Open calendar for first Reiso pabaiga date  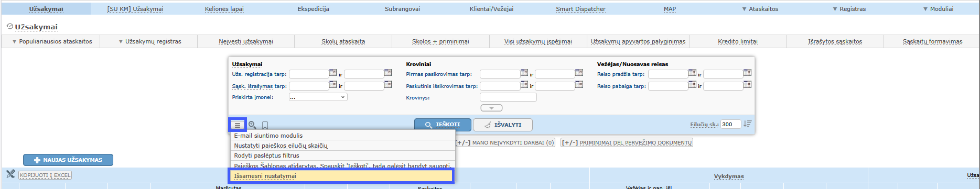click(693, 85)
